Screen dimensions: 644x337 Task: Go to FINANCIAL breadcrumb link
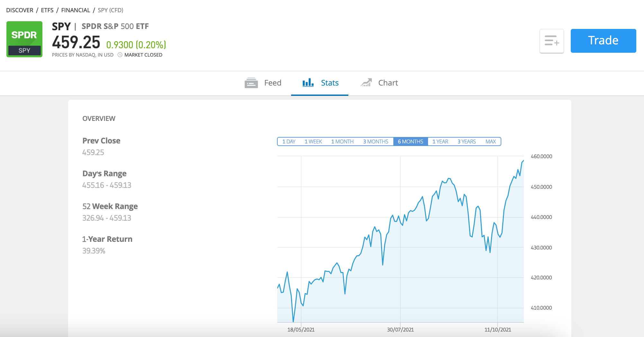76,10
